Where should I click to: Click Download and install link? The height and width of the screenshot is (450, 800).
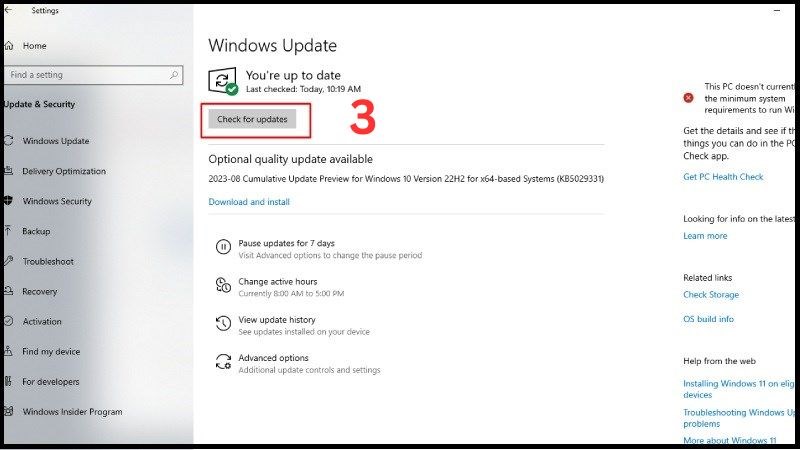249,202
